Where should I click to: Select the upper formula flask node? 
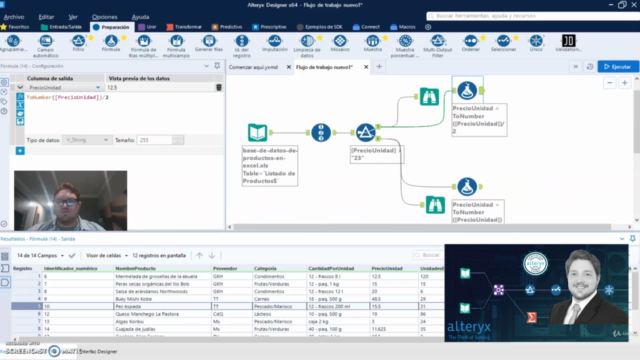tap(467, 91)
